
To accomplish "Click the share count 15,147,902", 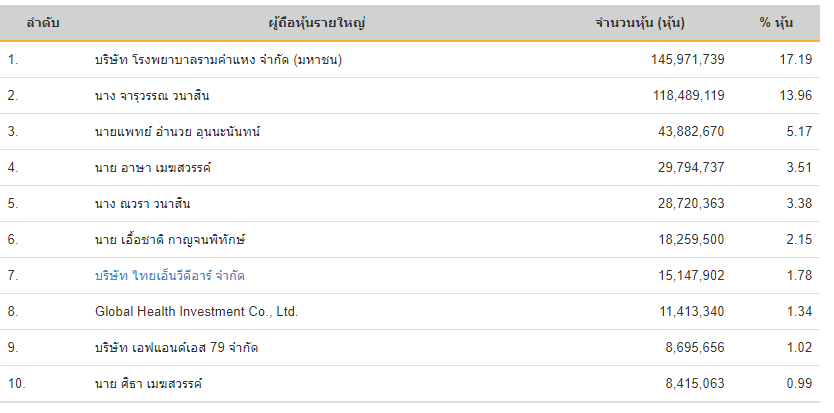I will (691, 276).
